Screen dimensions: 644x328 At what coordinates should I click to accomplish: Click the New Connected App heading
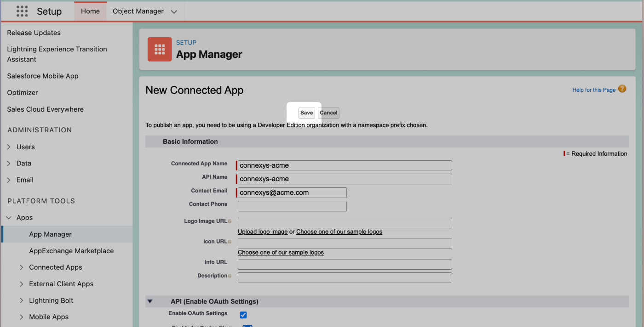coord(195,90)
